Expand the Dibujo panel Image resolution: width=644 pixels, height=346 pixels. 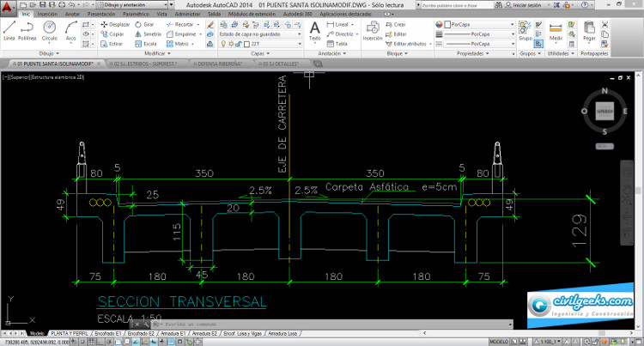[x=49, y=53]
